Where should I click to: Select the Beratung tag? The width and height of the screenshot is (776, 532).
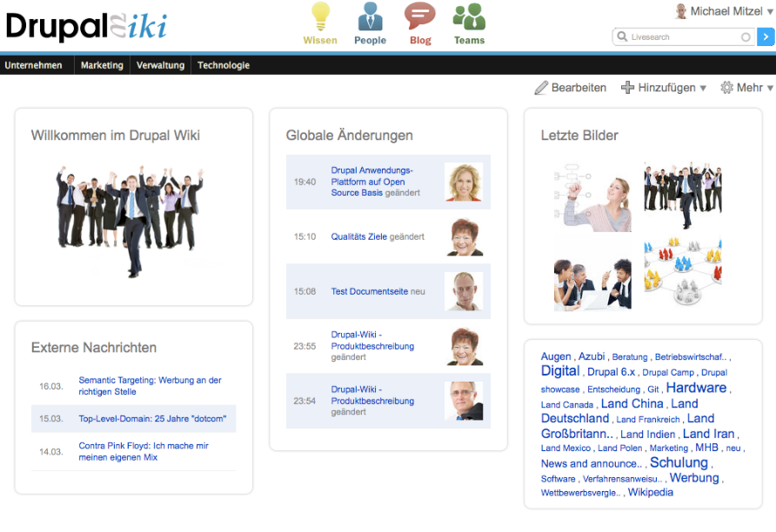coord(630,357)
